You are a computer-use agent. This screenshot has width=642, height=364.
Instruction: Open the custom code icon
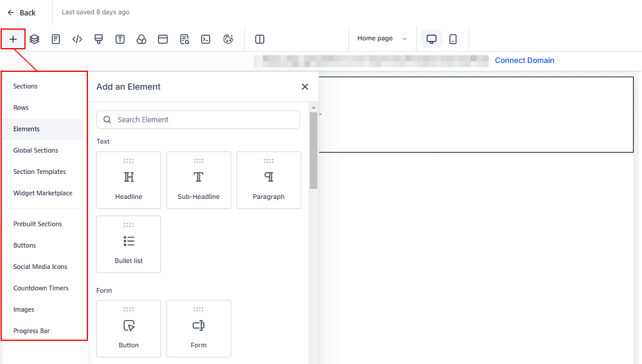[77, 39]
